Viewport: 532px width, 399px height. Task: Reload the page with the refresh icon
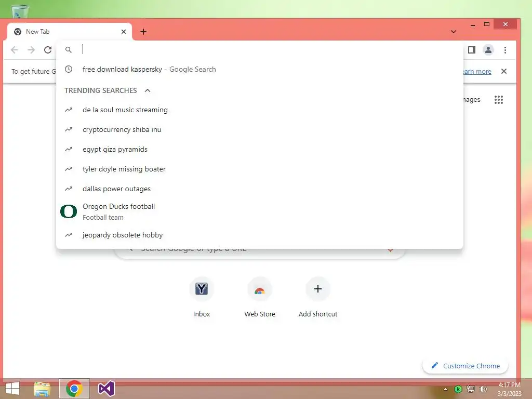(48, 50)
